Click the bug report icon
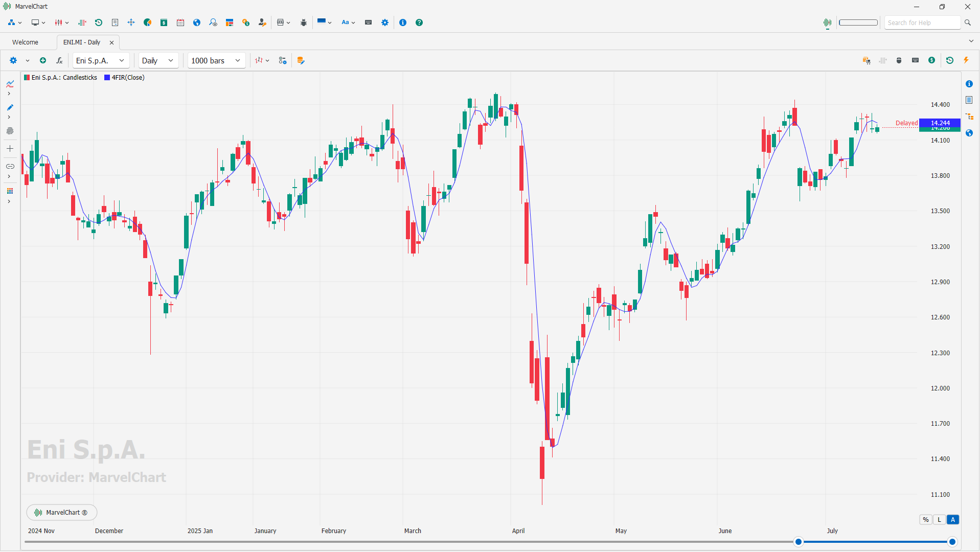Viewport: 980px width, 552px height. [304, 22]
